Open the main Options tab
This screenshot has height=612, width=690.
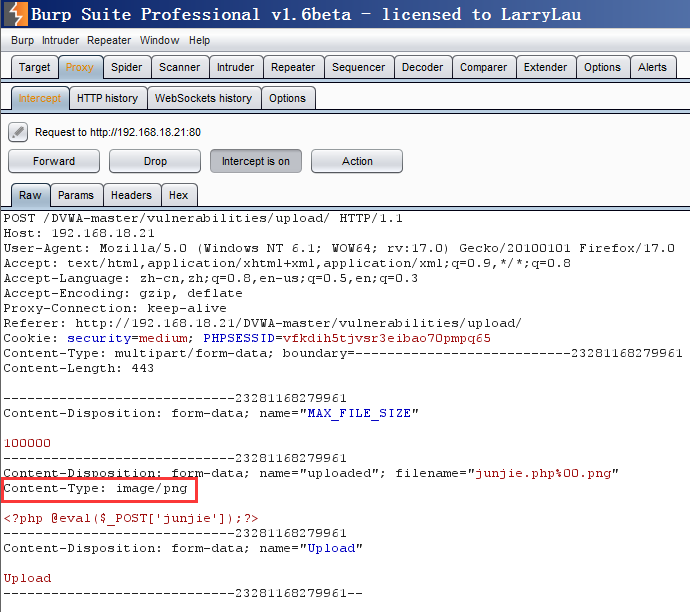[x=602, y=67]
